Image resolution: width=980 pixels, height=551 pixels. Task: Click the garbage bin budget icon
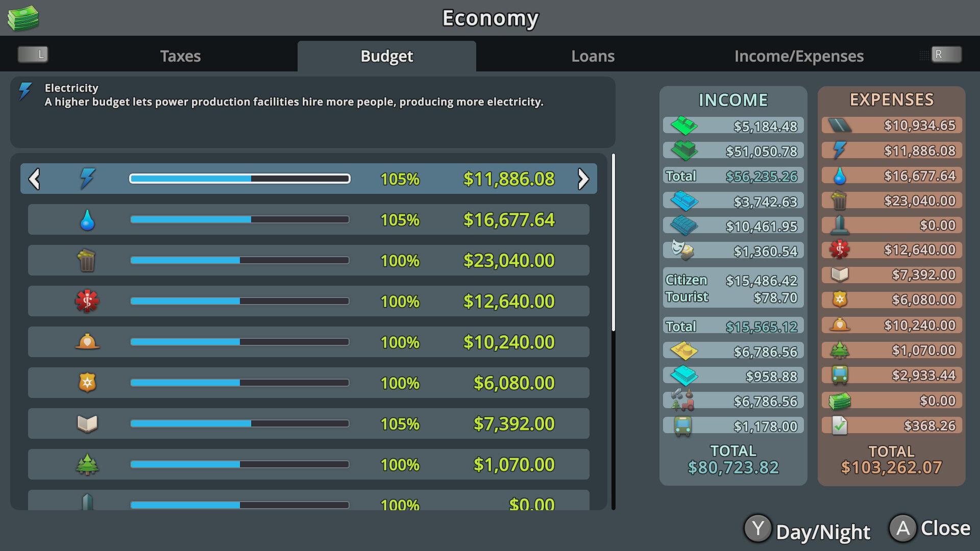(x=86, y=260)
